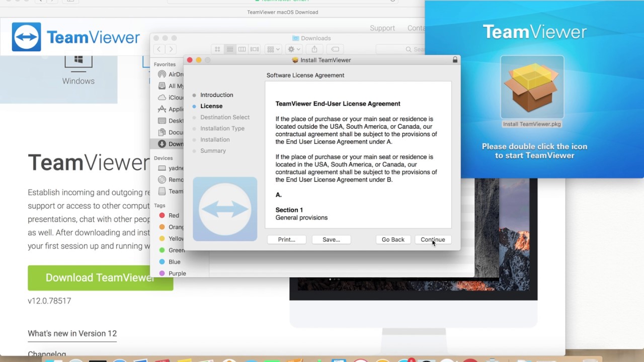Select the TeamViewer volume under Devices

pyautogui.click(x=171, y=191)
